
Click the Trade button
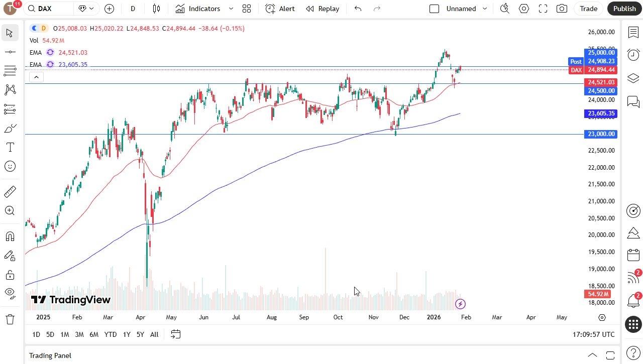588,9
